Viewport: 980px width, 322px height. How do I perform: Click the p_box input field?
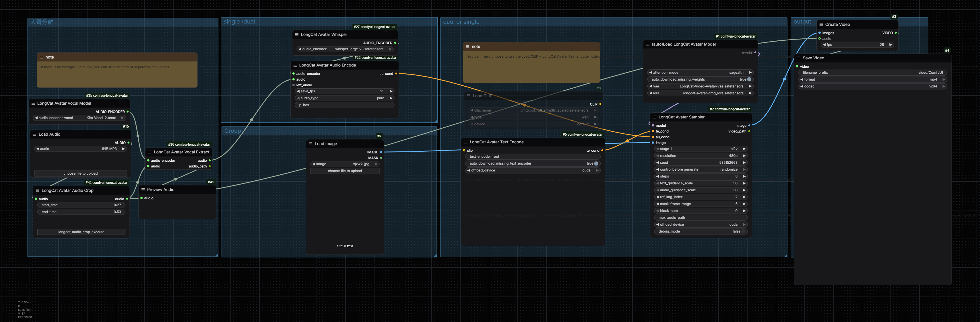click(x=345, y=105)
